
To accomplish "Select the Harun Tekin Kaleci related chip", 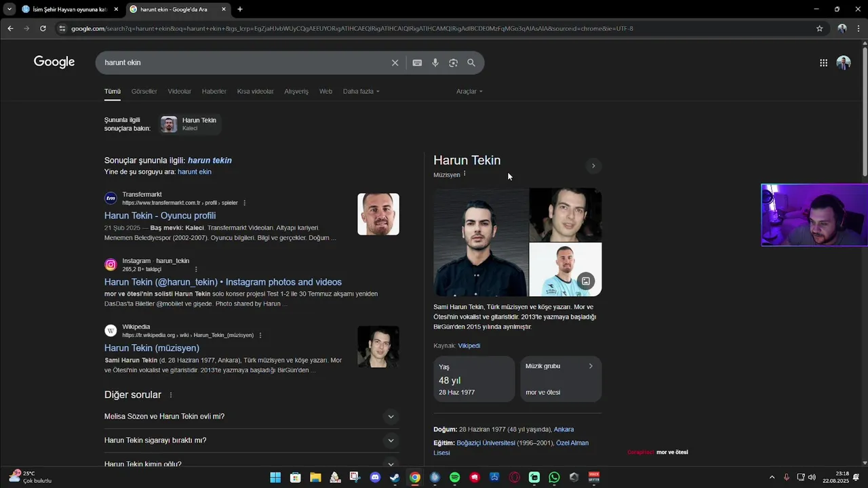I will (189, 124).
